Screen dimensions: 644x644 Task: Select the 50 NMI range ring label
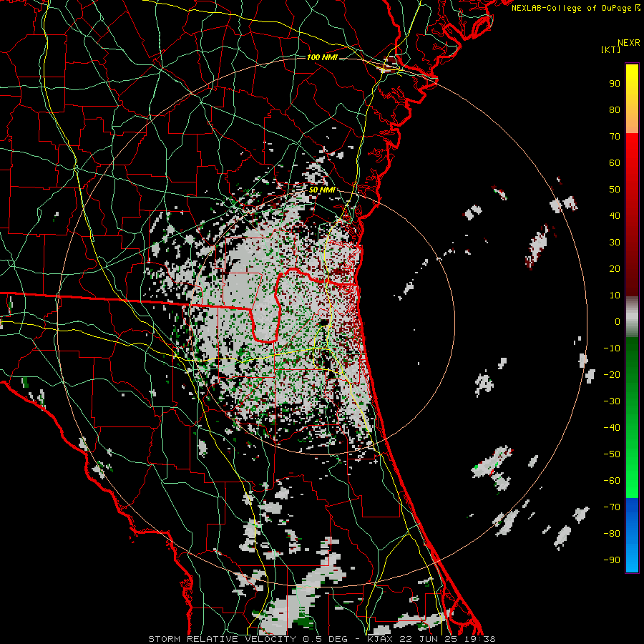coord(321,190)
